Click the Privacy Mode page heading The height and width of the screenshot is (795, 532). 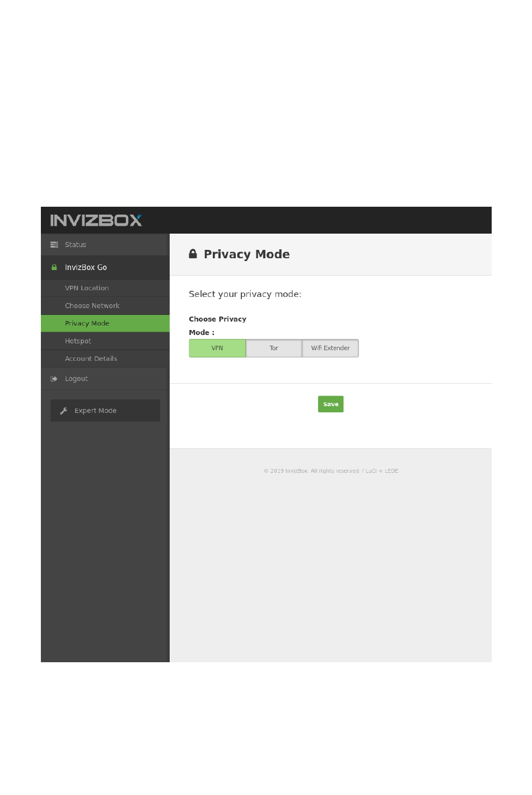246,254
